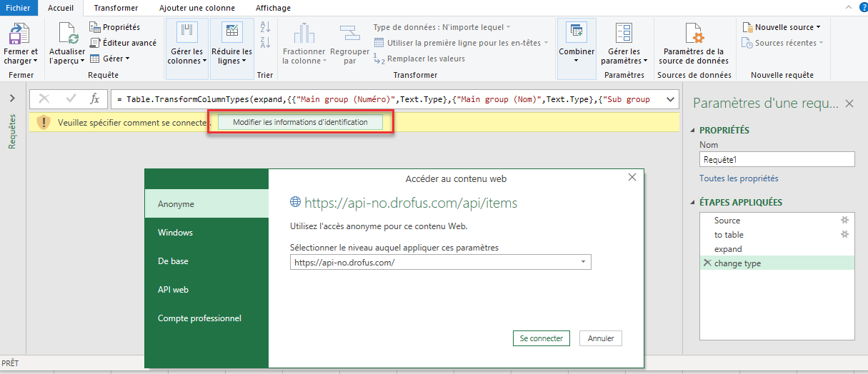Click the Combiner icon
This screenshot has height=374, width=868.
[576, 32]
